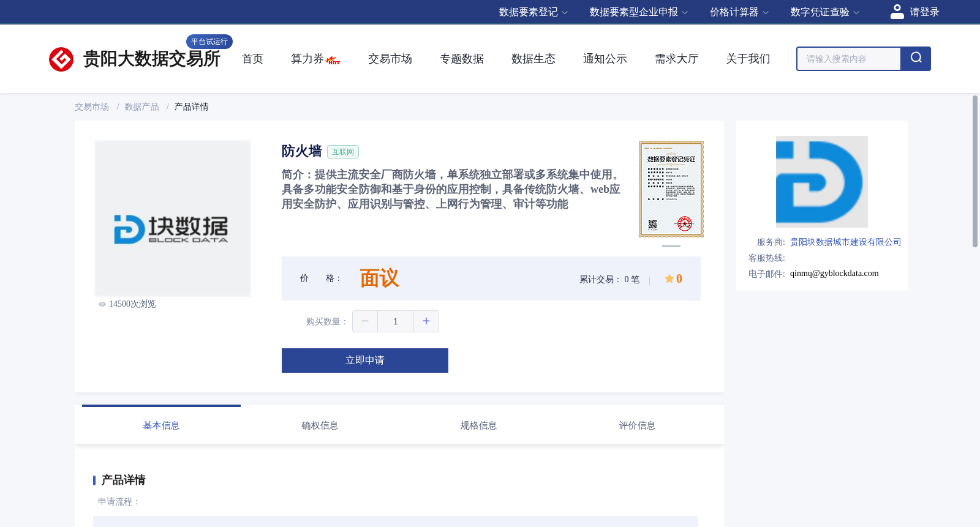
Task: Click the 立即申请 button
Action: click(365, 361)
